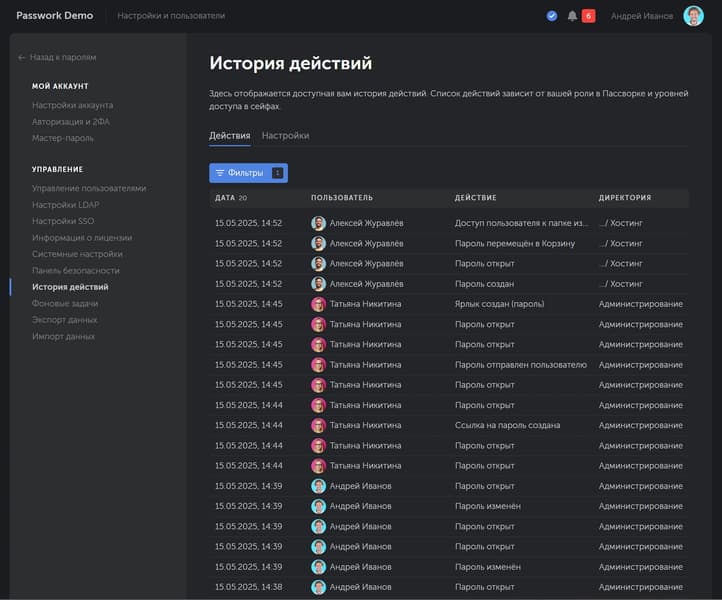Select the Действия tab

pos(230,135)
